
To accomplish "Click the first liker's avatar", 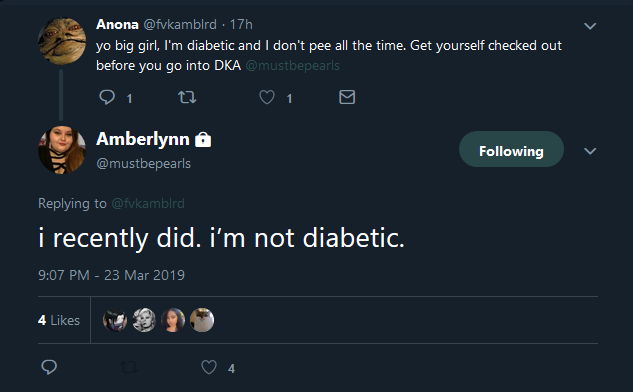I will (x=115, y=320).
